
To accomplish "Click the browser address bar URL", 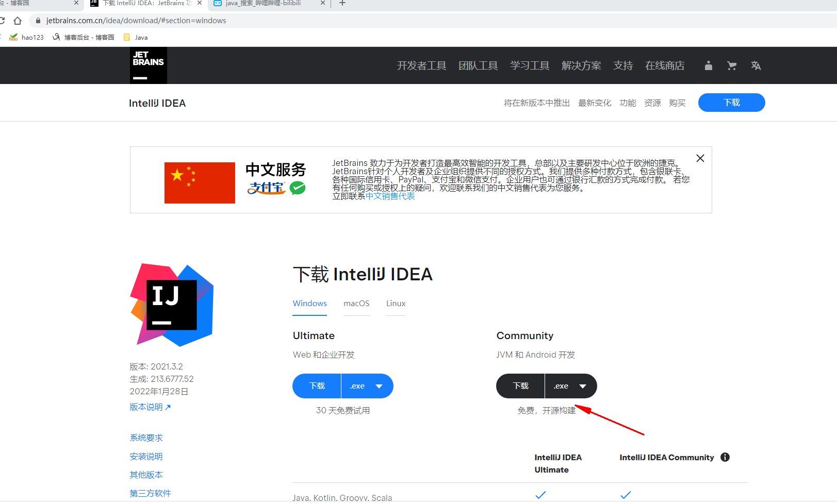I will [x=136, y=21].
